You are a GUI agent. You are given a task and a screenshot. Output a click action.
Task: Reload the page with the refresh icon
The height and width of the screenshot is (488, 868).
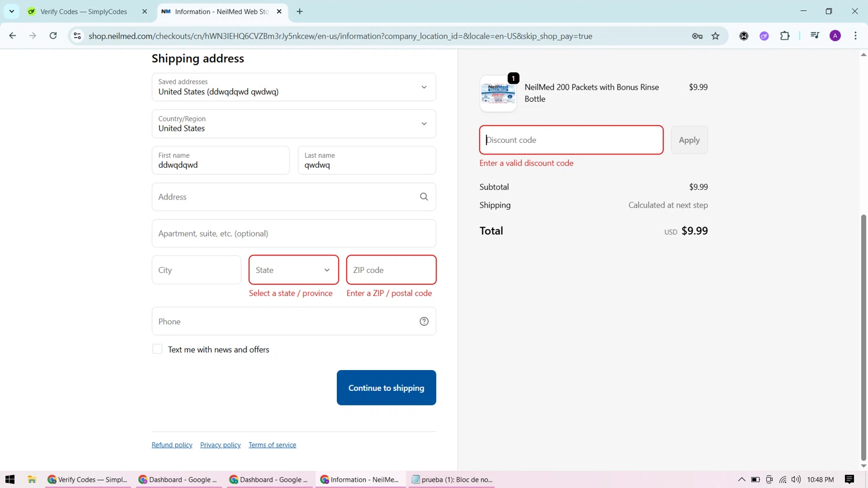click(53, 36)
